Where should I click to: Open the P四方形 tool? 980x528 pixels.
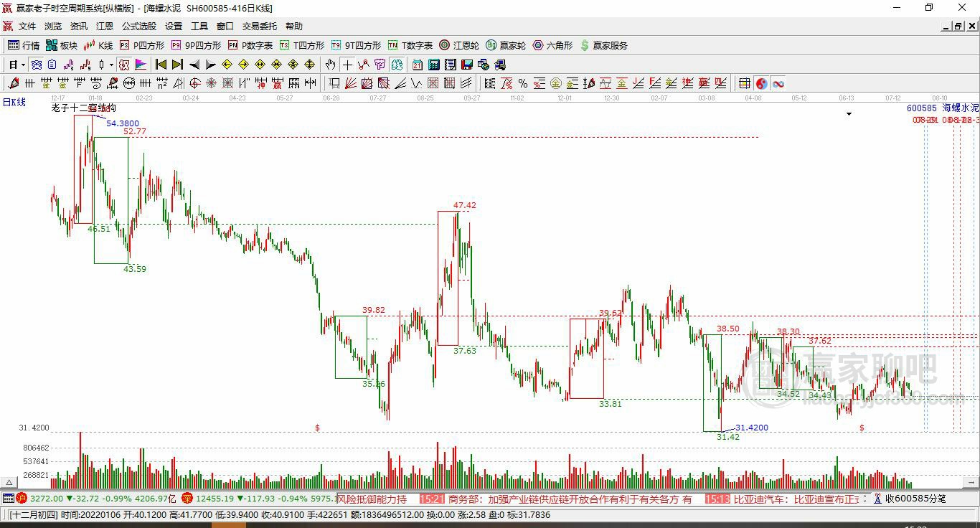point(141,45)
